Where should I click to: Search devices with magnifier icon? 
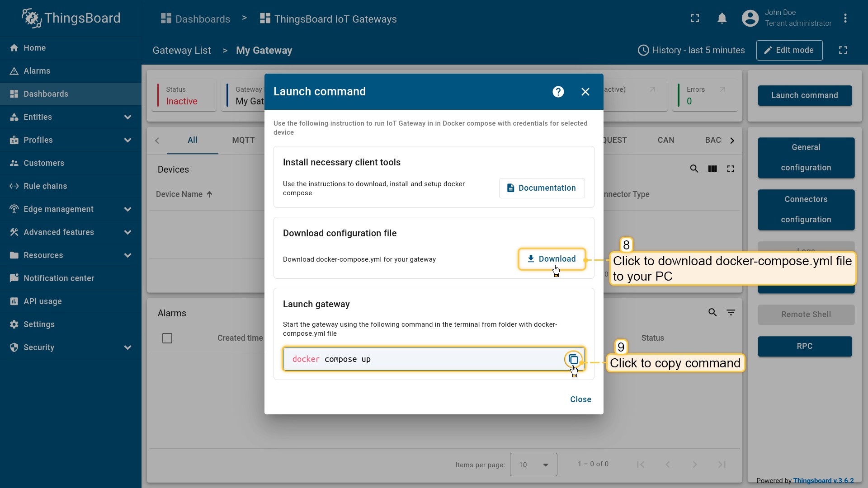click(x=694, y=169)
